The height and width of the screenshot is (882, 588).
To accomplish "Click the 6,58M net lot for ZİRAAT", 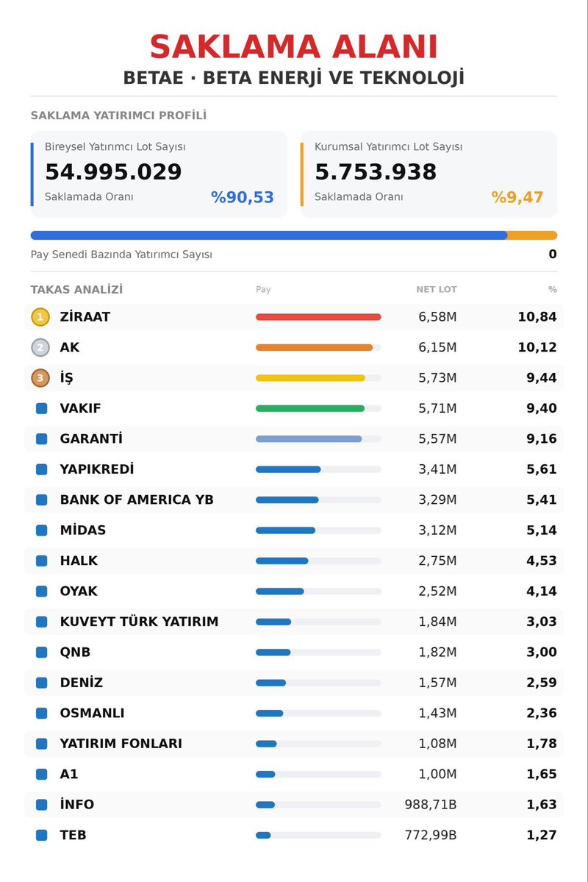I will coord(437,317).
